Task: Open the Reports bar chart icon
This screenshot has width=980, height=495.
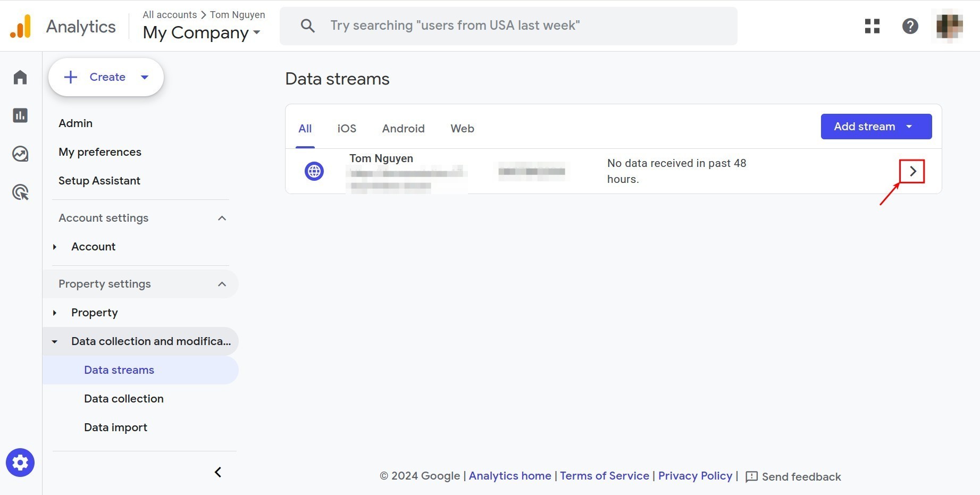Action: coord(20,115)
